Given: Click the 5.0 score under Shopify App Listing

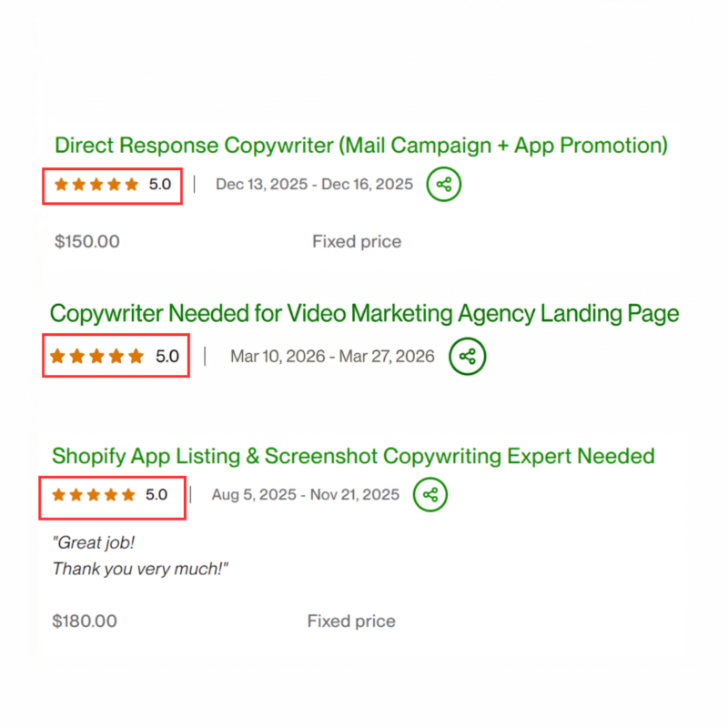Looking at the screenshot, I should 157,495.
